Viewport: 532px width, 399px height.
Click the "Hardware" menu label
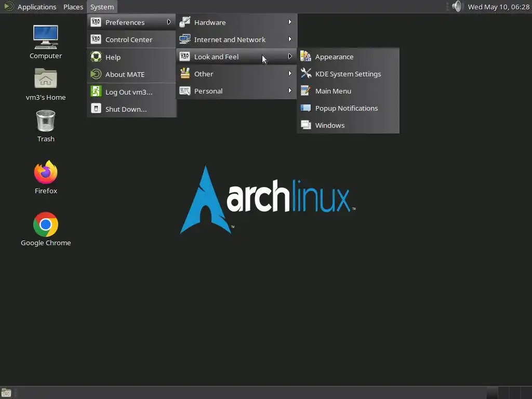[x=210, y=22]
